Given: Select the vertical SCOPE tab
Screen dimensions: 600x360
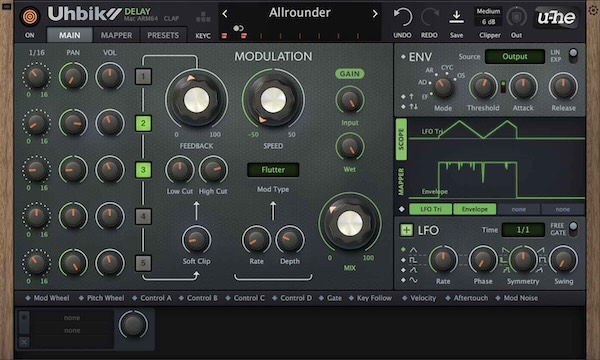Looking at the screenshot, I should tap(401, 139).
